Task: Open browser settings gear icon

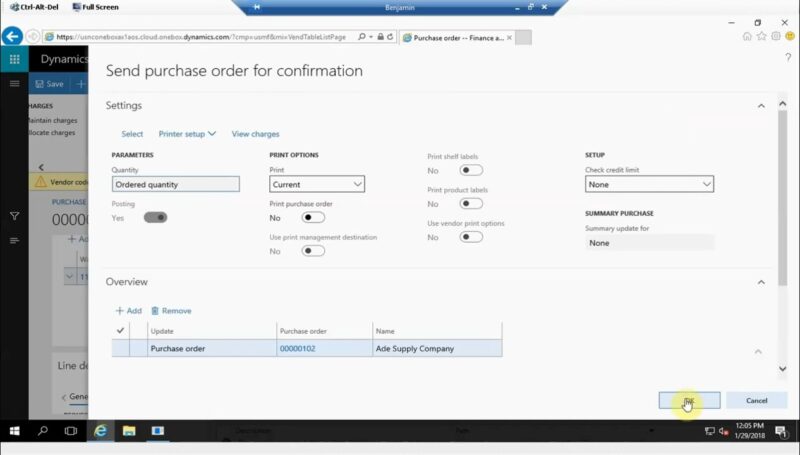Action: (x=776, y=36)
